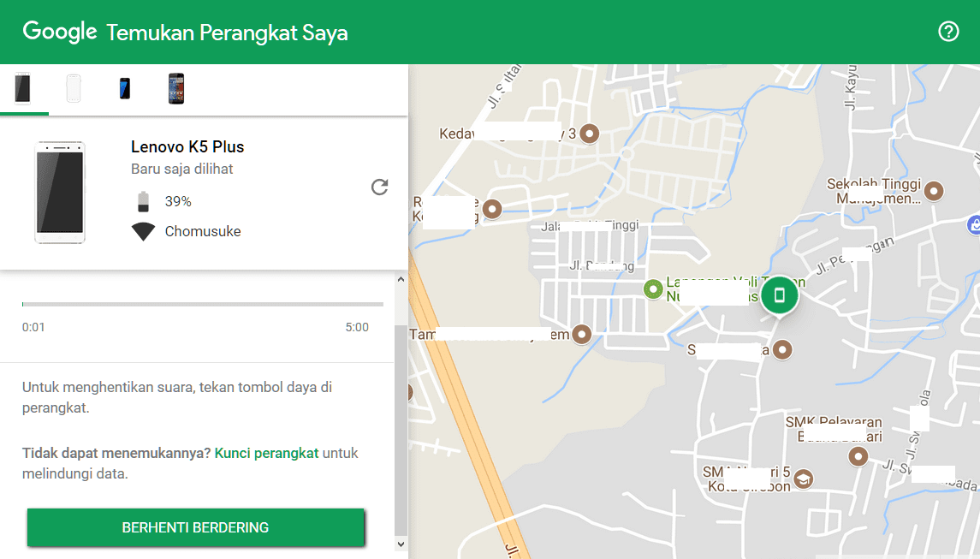The height and width of the screenshot is (559, 980).
Task: Select the first device tab (Lenovo K5 Plus)
Action: tap(23, 88)
